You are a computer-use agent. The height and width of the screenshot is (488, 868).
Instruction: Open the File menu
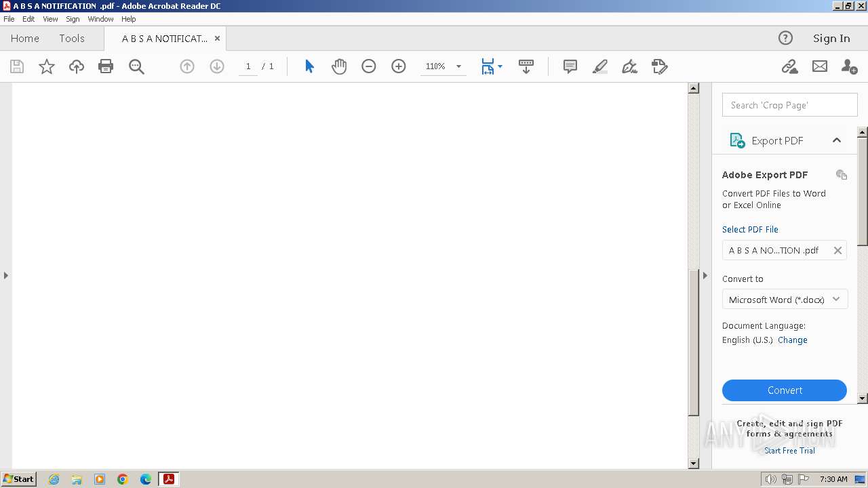[9, 19]
